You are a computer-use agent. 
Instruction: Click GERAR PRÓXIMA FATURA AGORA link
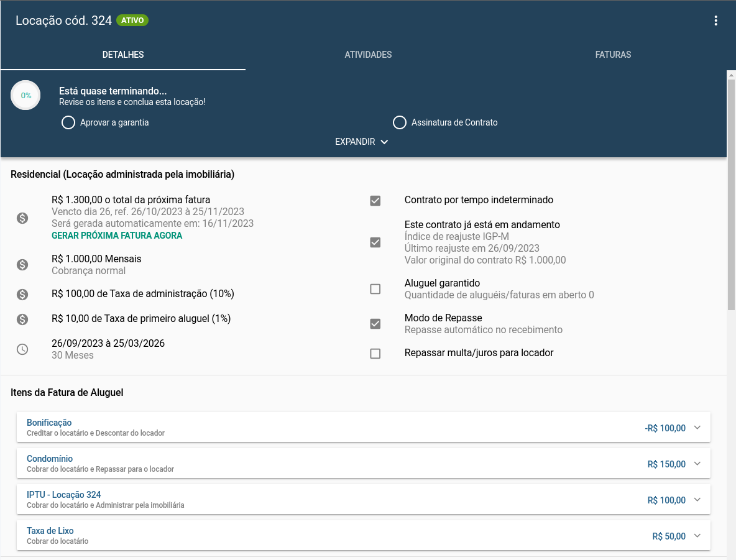tap(117, 236)
